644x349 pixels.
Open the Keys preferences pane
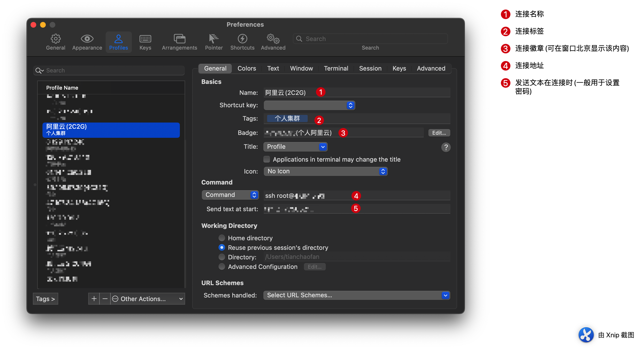click(145, 42)
